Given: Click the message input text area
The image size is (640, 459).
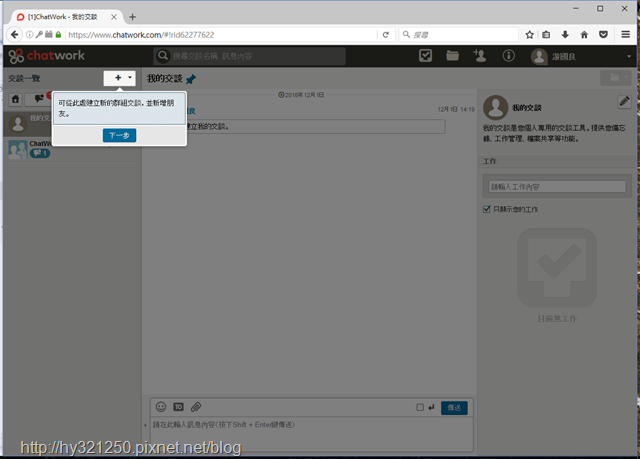Looking at the screenshot, I should point(311,433).
